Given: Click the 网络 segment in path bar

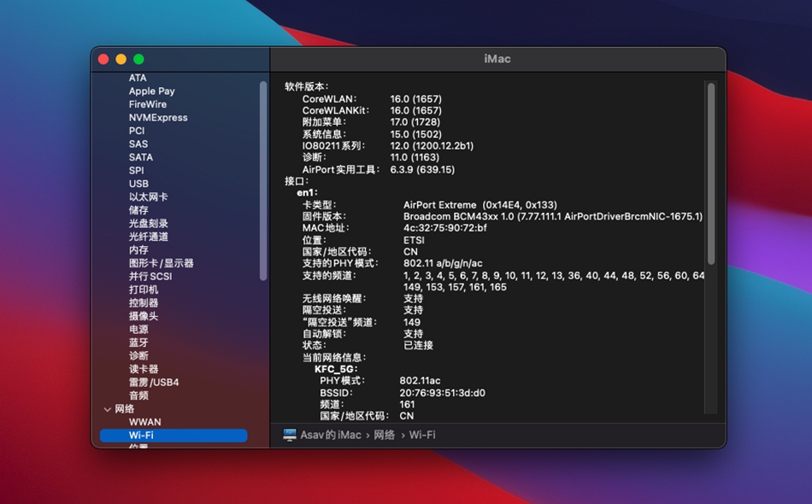Looking at the screenshot, I should tap(385, 435).
